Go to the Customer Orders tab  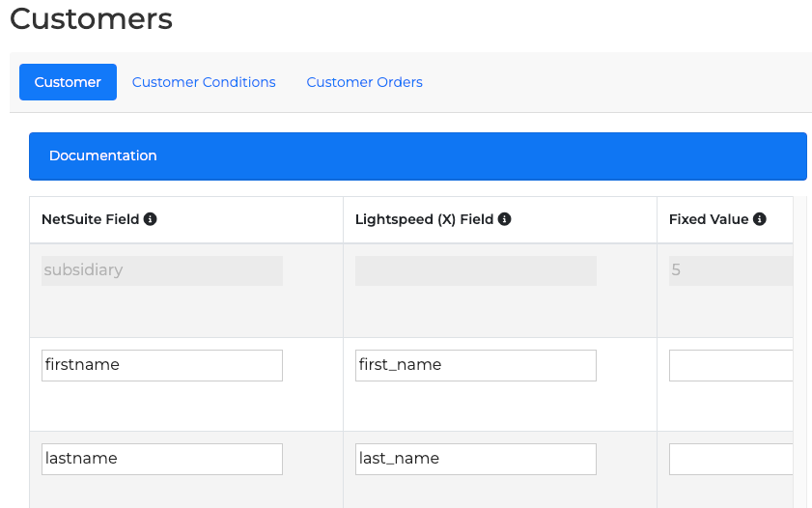click(364, 82)
